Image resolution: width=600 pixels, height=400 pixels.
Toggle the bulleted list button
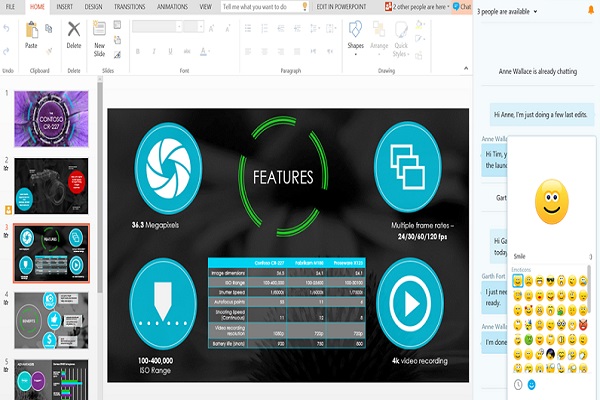click(248, 28)
